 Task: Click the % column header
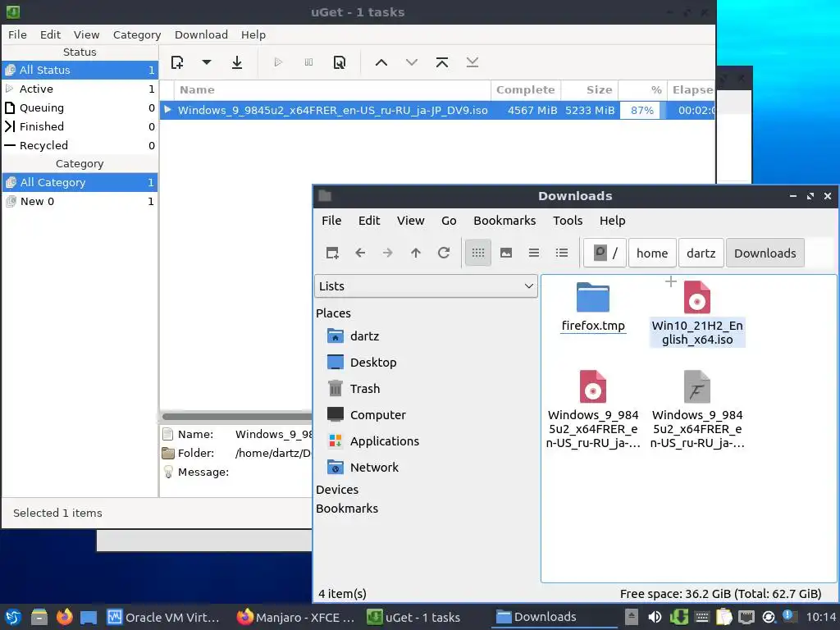(642, 90)
